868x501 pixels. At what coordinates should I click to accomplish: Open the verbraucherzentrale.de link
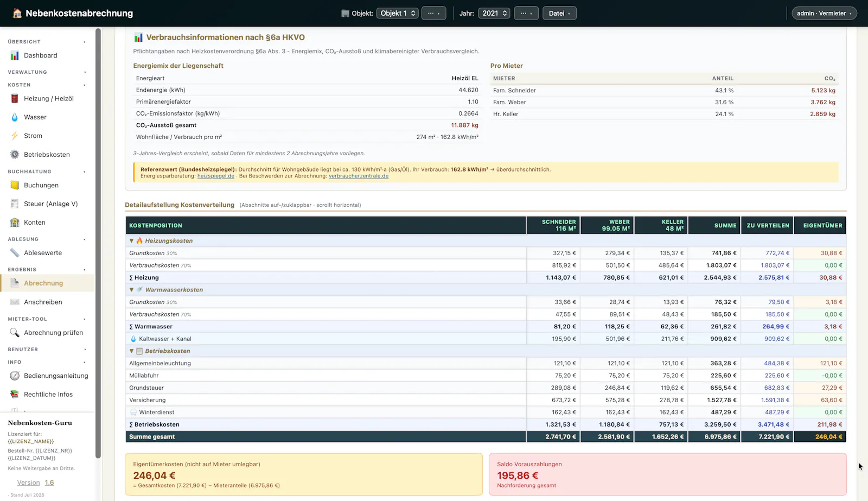[x=359, y=176]
